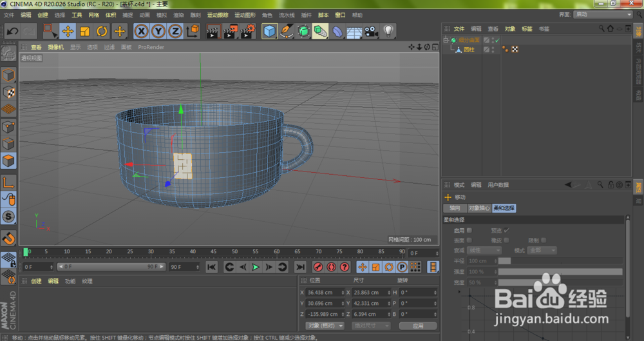
Task: Click the 强度 slider bar
Action: 560,272
